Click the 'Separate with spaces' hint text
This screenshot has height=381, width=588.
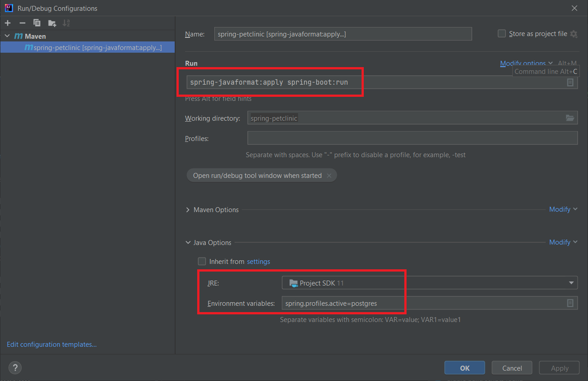(356, 155)
